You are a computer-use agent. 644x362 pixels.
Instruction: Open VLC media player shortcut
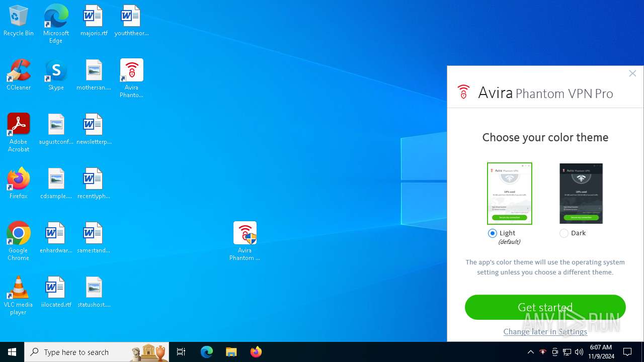(x=19, y=296)
